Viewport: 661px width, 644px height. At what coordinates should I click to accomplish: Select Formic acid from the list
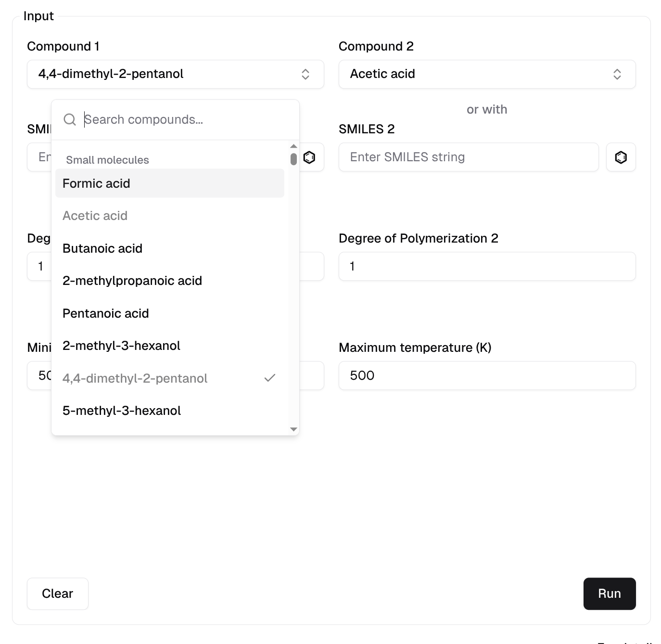coord(96,183)
